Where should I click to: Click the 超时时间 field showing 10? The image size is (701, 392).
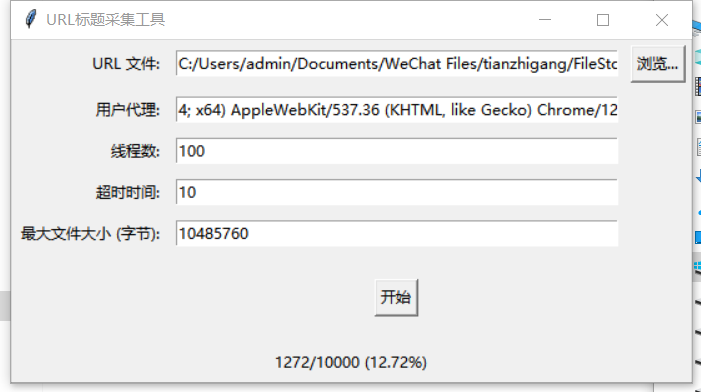(x=397, y=192)
